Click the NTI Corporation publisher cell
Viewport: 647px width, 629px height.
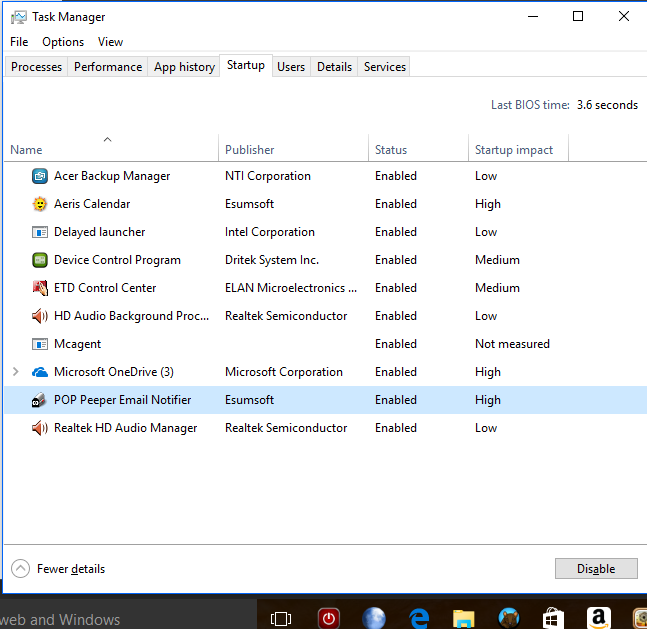[267, 176]
